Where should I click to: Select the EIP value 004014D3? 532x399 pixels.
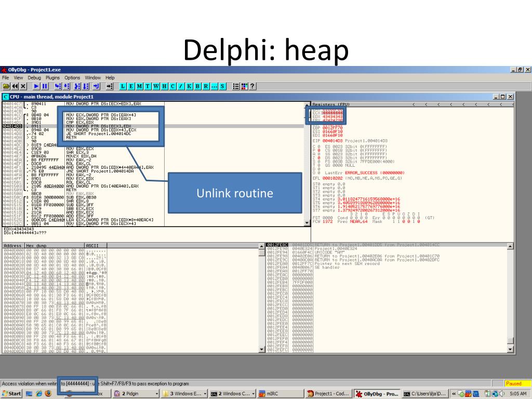coord(332,140)
